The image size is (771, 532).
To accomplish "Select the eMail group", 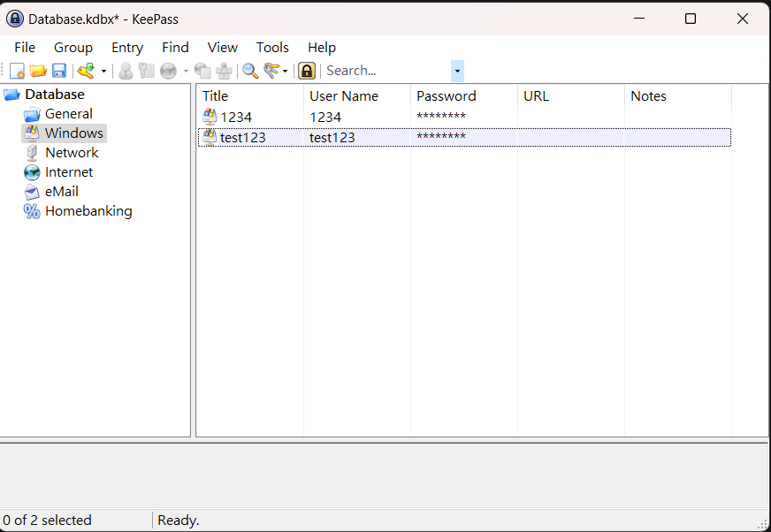I will pyautogui.click(x=62, y=192).
